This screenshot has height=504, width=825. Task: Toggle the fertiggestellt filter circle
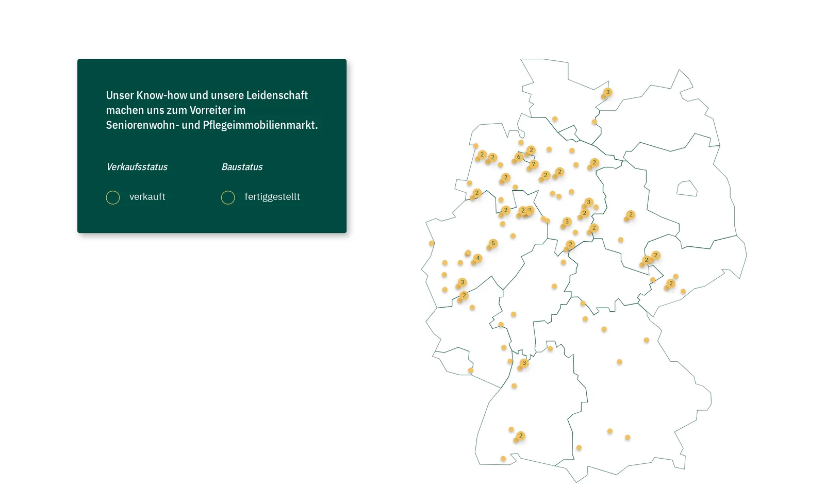[x=228, y=197]
